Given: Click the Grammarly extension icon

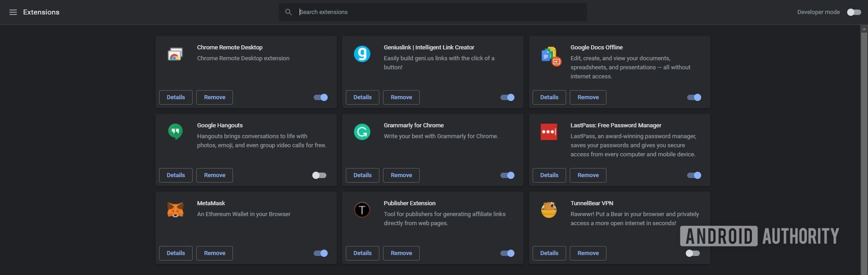Looking at the screenshot, I should (362, 132).
